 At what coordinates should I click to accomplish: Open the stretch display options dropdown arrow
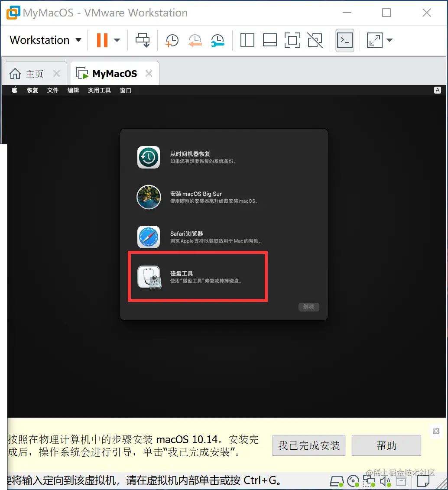click(x=389, y=40)
